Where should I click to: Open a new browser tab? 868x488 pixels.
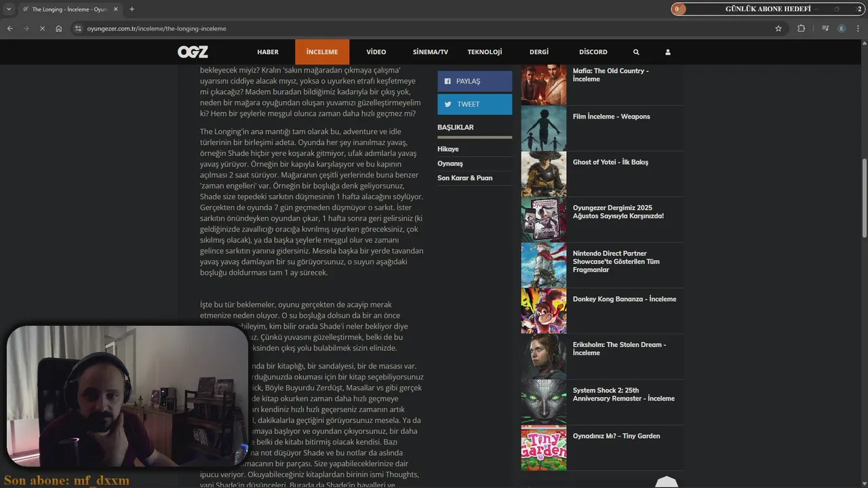coord(132,9)
